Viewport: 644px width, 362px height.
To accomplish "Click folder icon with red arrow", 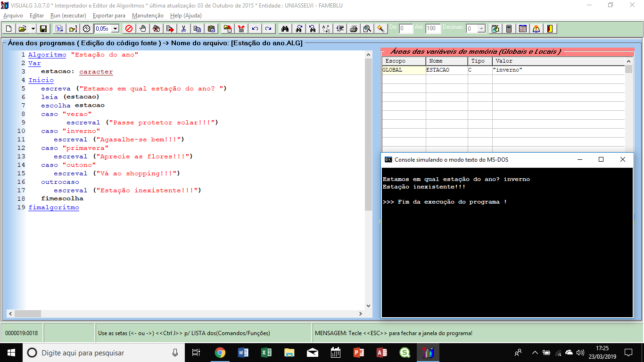I will coord(227,29).
